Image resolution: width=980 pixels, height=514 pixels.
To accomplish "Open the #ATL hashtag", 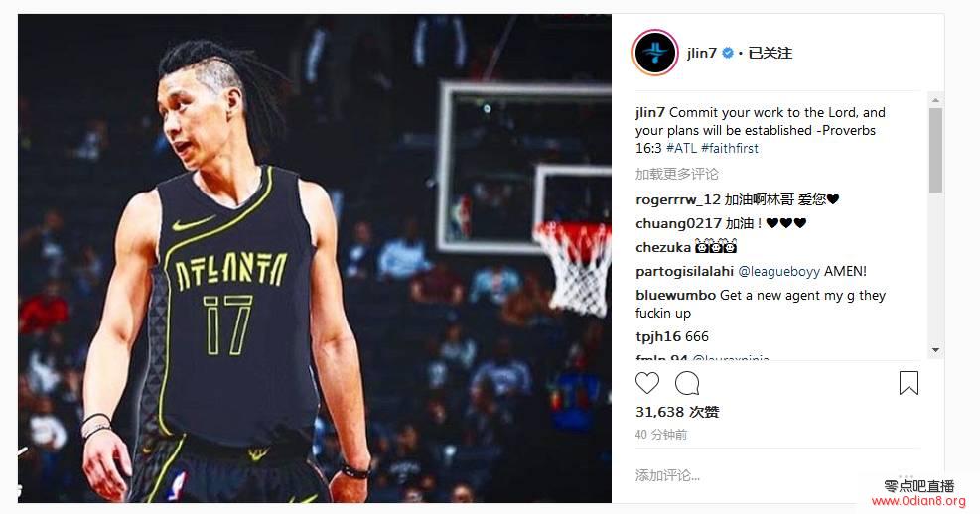I will [x=681, y=148].
